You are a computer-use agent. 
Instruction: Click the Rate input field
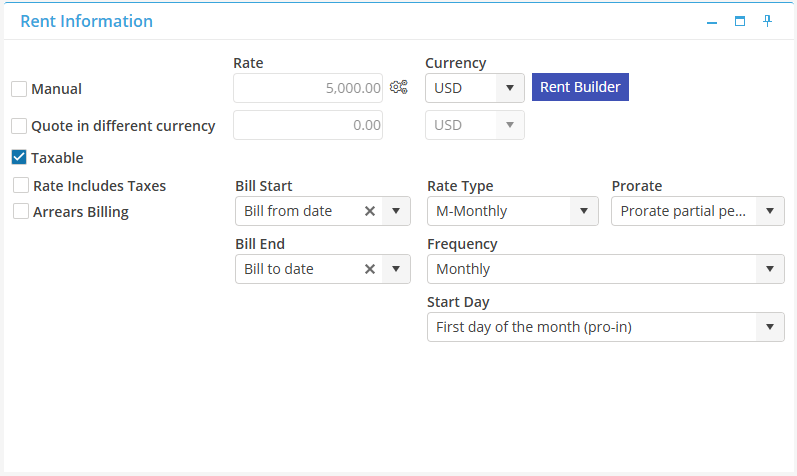[x=308, y=88]
